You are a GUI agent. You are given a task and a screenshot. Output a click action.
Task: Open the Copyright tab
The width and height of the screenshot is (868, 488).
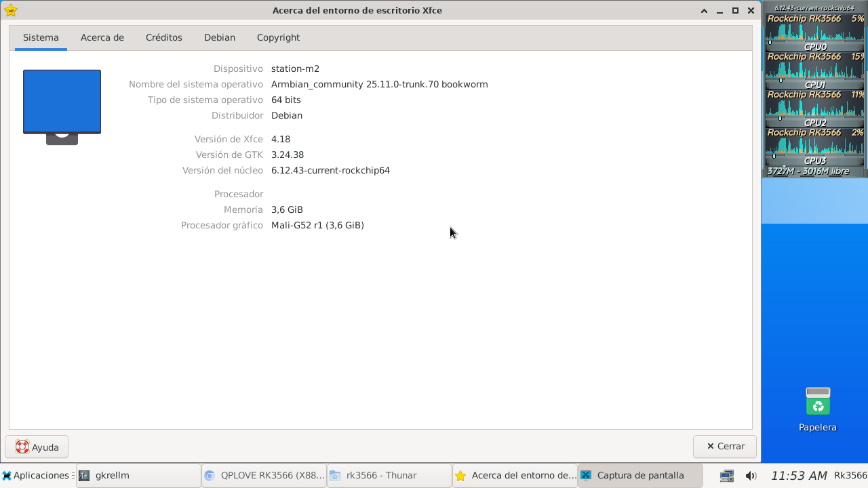click(x=278, y=38)
